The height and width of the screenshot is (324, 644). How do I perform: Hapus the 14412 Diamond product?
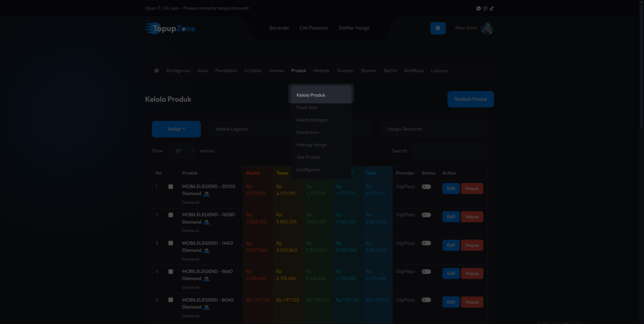[472, 245]
